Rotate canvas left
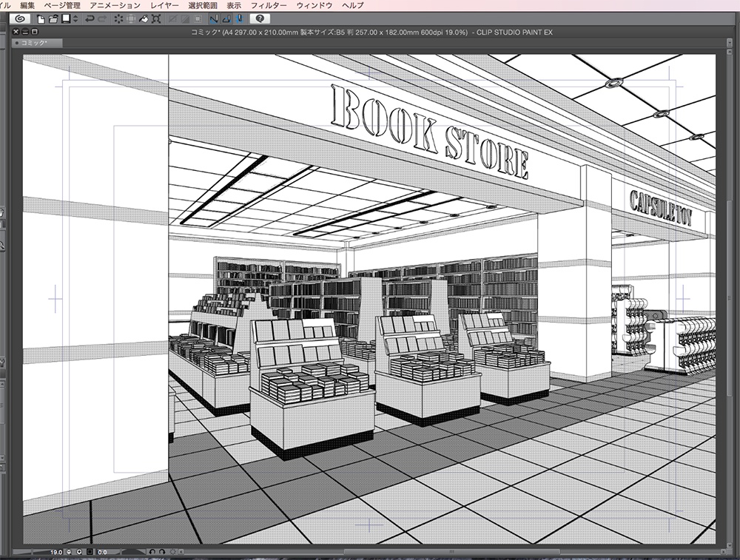The width and height of the screenshot is (740, 560). (x=152, y=552)
